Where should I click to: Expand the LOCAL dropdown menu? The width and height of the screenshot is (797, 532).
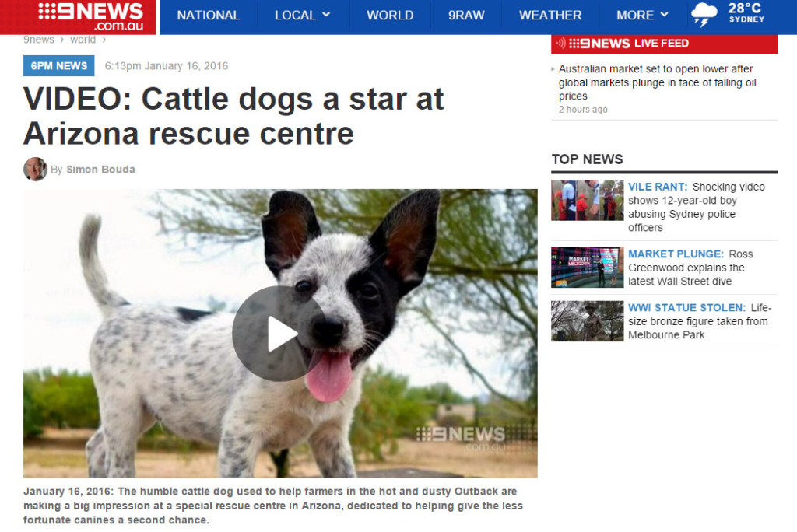(x=303, y=16)
